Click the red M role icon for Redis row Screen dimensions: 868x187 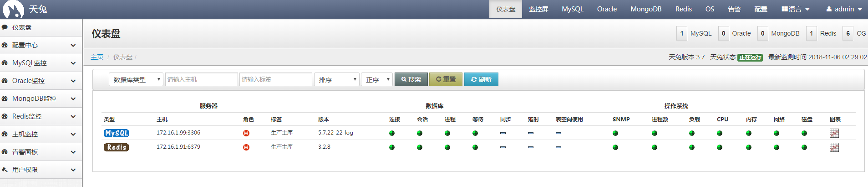[246, 147]
